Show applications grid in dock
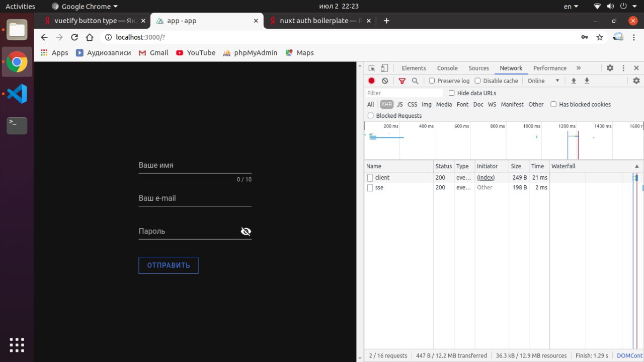Image resolution: width=644 pixels, height=362 pixels. 17,345
